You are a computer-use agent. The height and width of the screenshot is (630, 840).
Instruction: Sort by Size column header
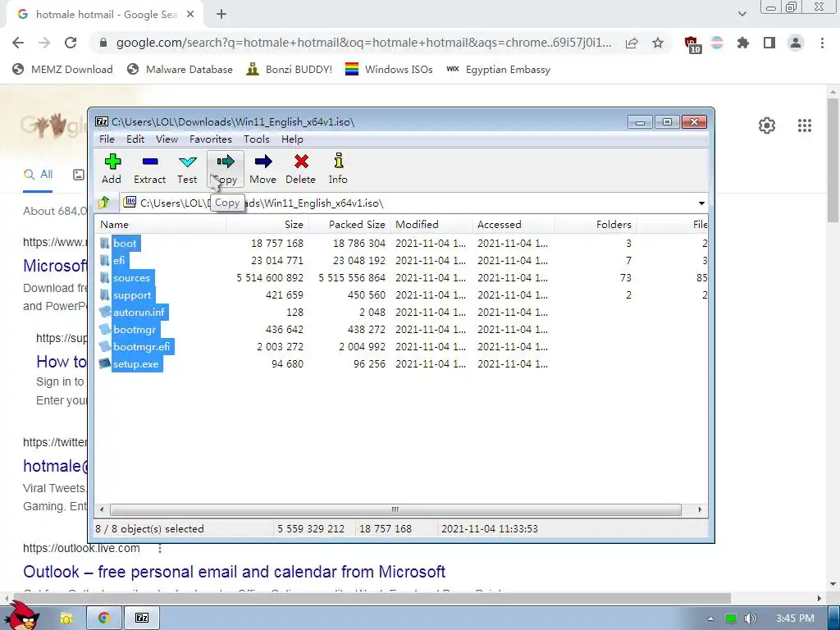267,225
